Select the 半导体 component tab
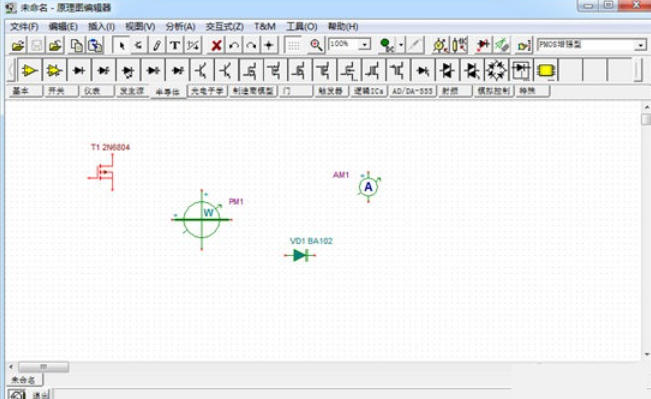Screen dimensions: 651x399 [168, 92]
